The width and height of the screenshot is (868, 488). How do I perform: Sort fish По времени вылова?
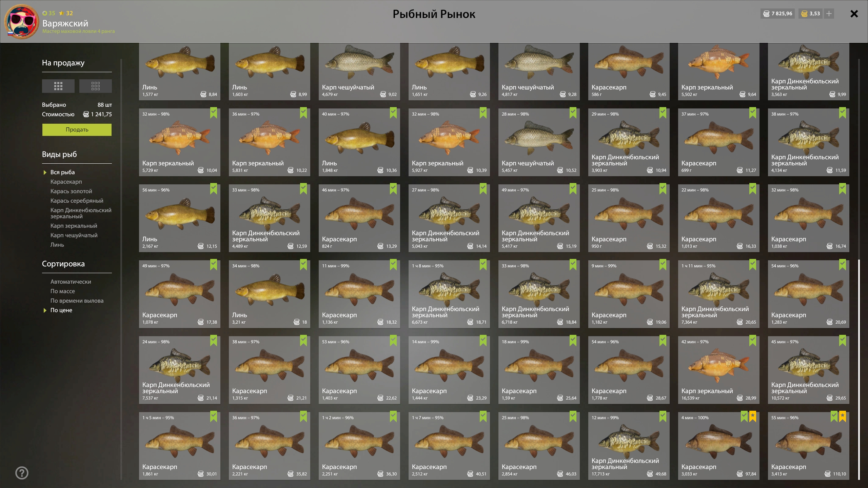(x=77, y=301)
